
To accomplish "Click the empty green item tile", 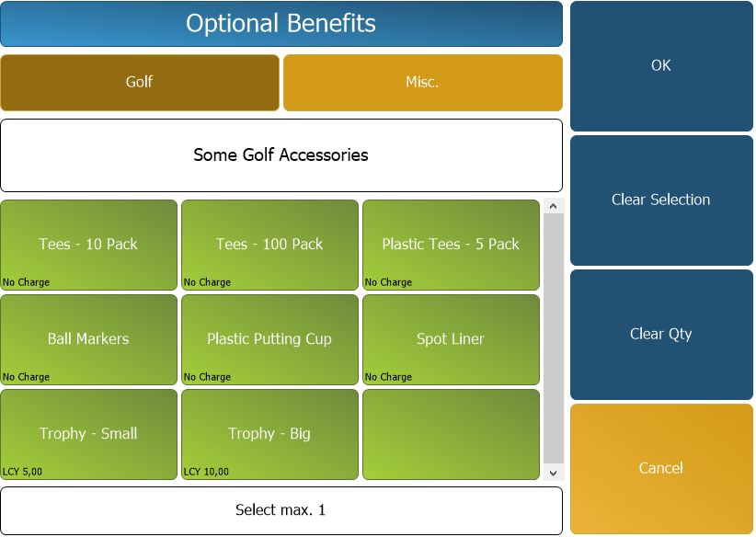I will pyautogui.click(x=451, y=434).
